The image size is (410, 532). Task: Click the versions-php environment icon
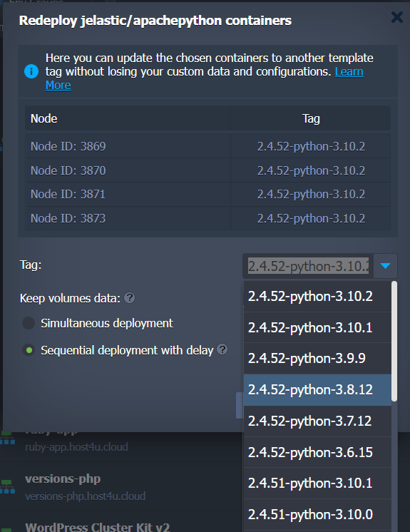point(7,486)
